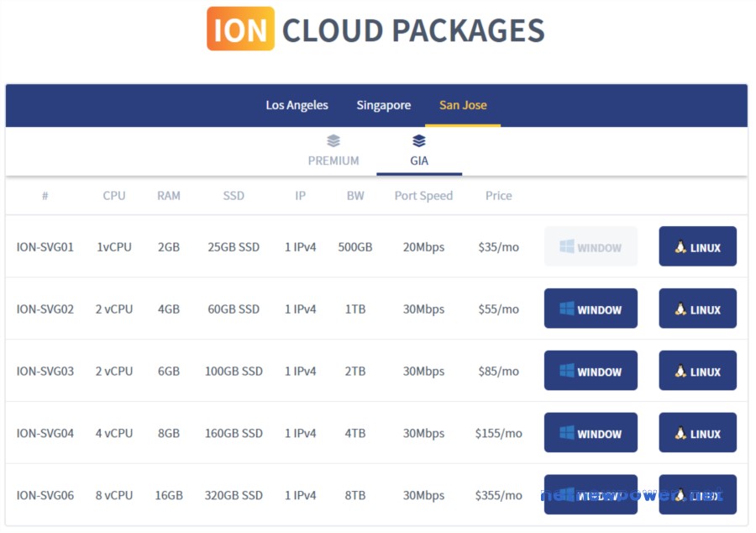The width and height of the screenshot is (756, 533).
Task: Order ION-SVG01 with Linux
Action: 697,246
